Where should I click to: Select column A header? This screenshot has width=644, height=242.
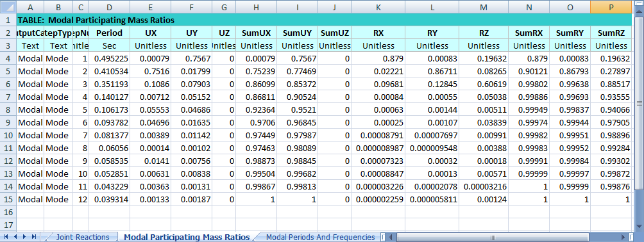[x=30, y=6]
